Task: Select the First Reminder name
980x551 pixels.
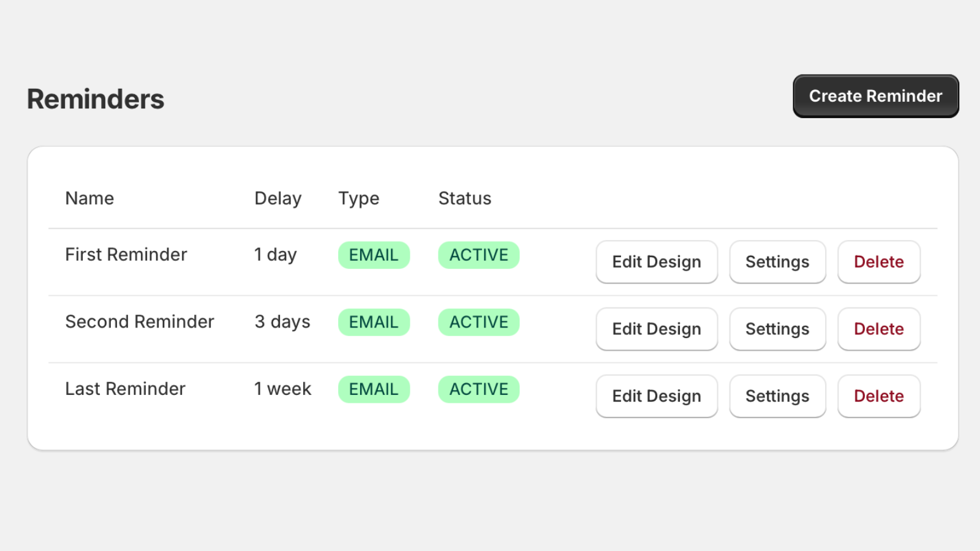Action: click(x=126, y=255)
